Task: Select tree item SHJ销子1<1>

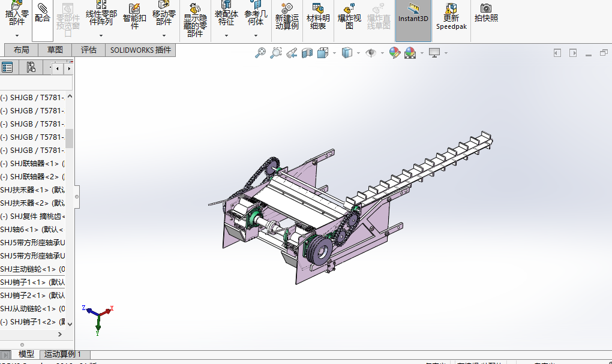Action: coord(32,282)
